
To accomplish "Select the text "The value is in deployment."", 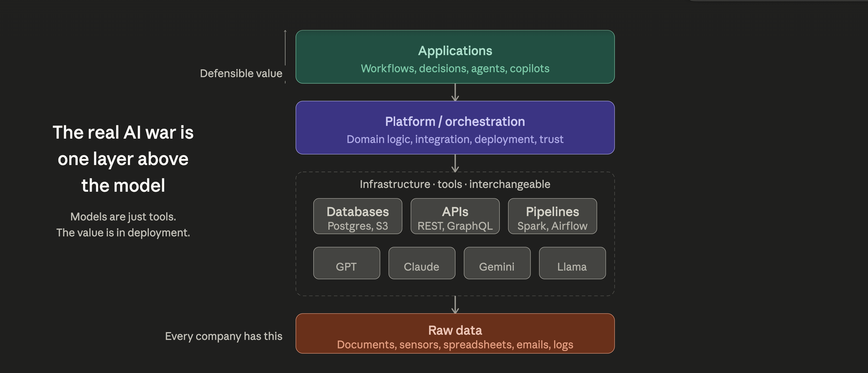I will [123, 233].
